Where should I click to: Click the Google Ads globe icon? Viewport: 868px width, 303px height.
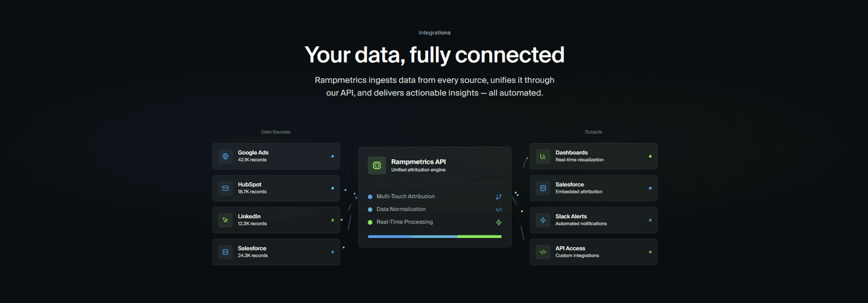225,156
